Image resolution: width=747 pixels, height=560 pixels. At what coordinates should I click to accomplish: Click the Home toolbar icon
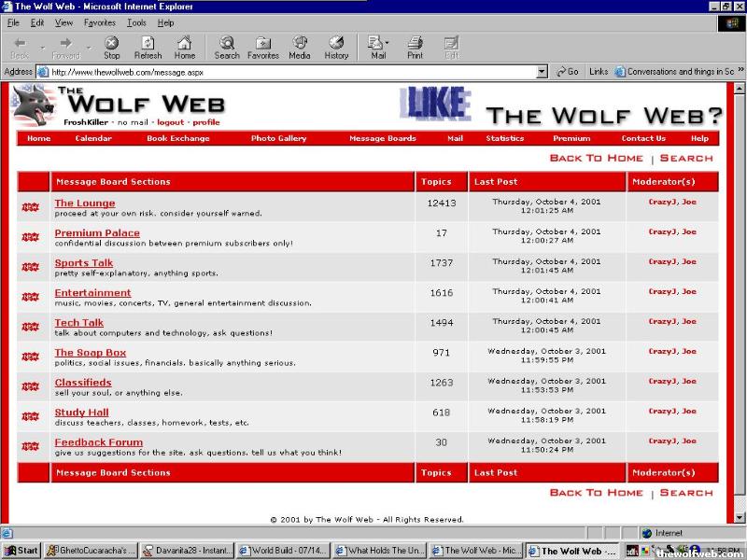[x=185, y=48]
